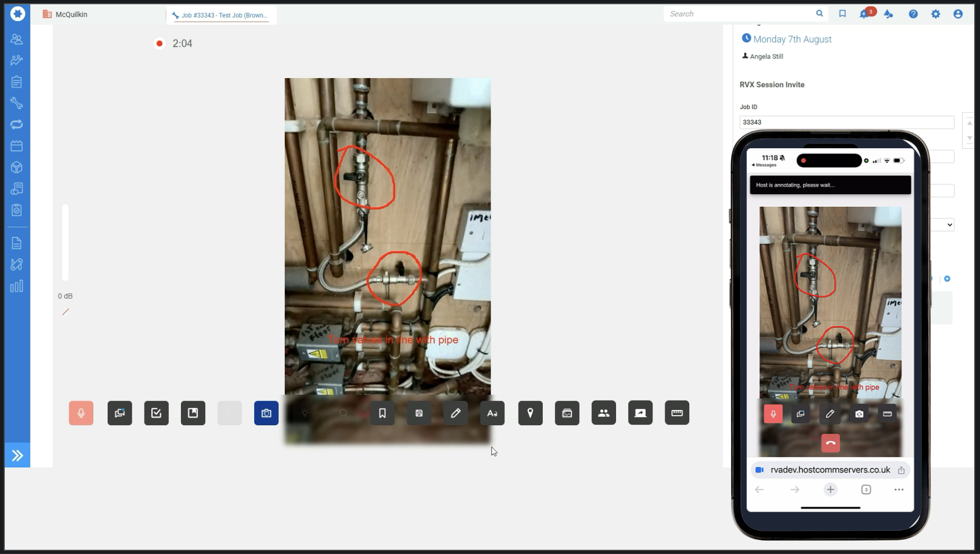Viewport: 980px width, 554px height.
Task: End the call with the red hang-up button
Action: [830, 443]
